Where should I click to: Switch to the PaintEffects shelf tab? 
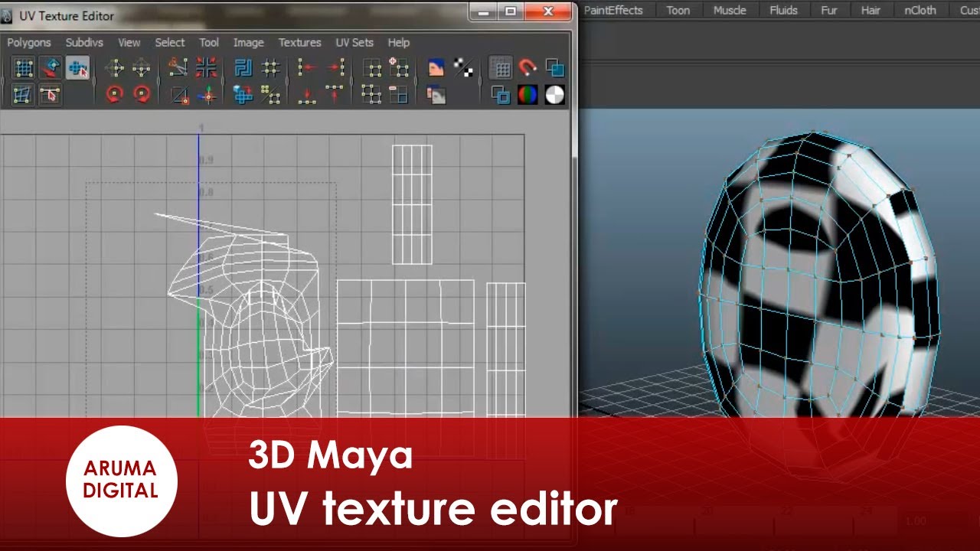pyautogui.click(x=613, y=10)
